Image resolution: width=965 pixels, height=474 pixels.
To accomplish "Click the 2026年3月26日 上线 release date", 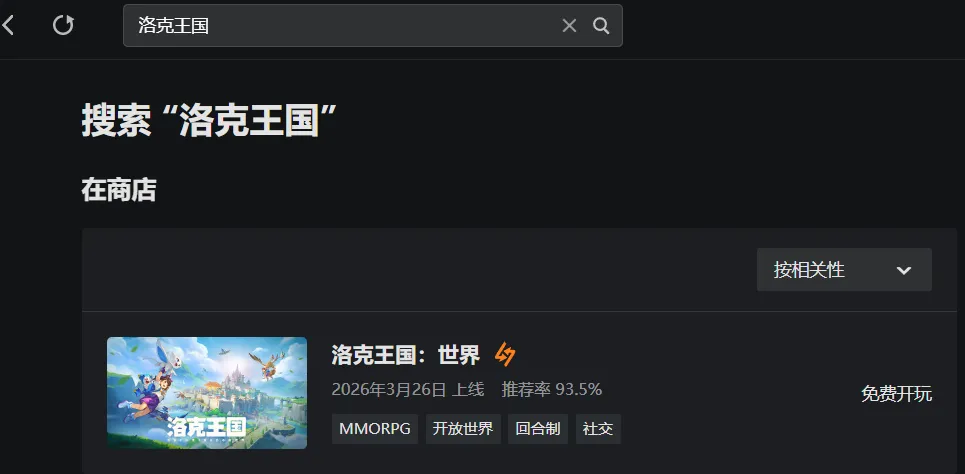I will click(x=408, y=390).
